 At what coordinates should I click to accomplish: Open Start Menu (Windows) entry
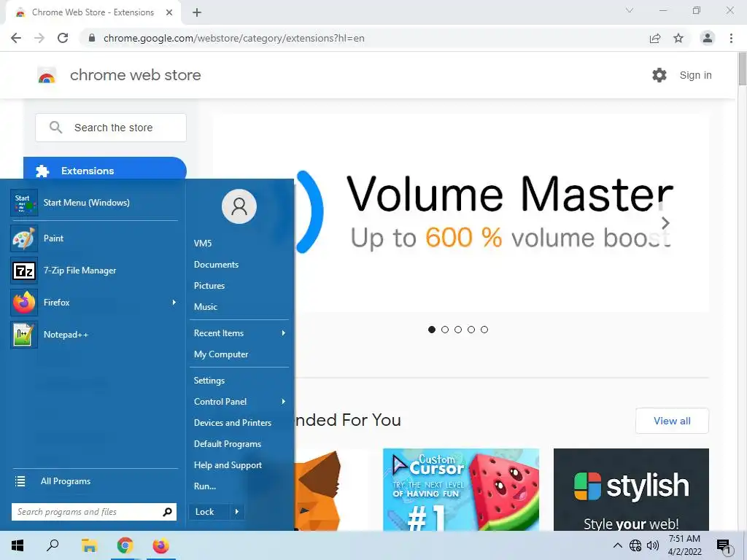(x=94, y=203)
